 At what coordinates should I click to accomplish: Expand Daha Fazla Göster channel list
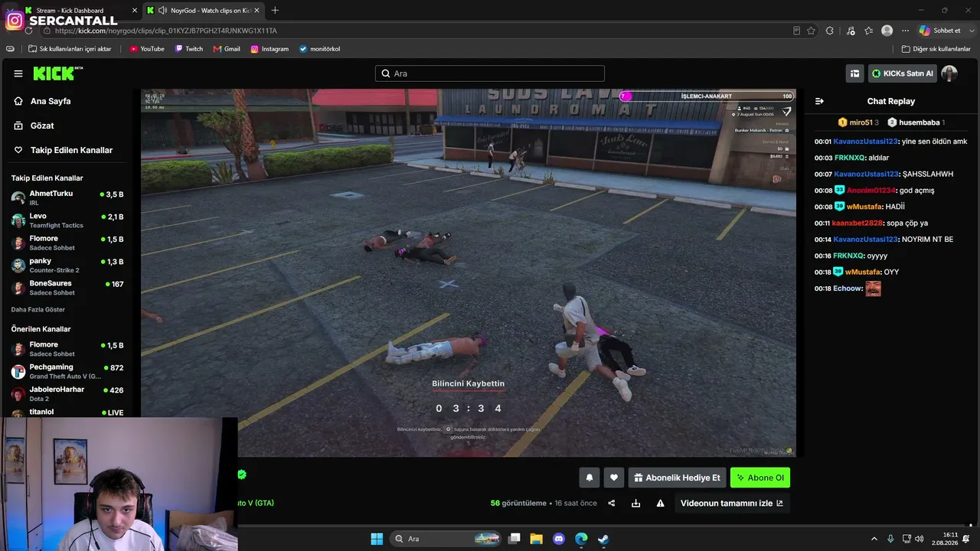pos(38,310)
